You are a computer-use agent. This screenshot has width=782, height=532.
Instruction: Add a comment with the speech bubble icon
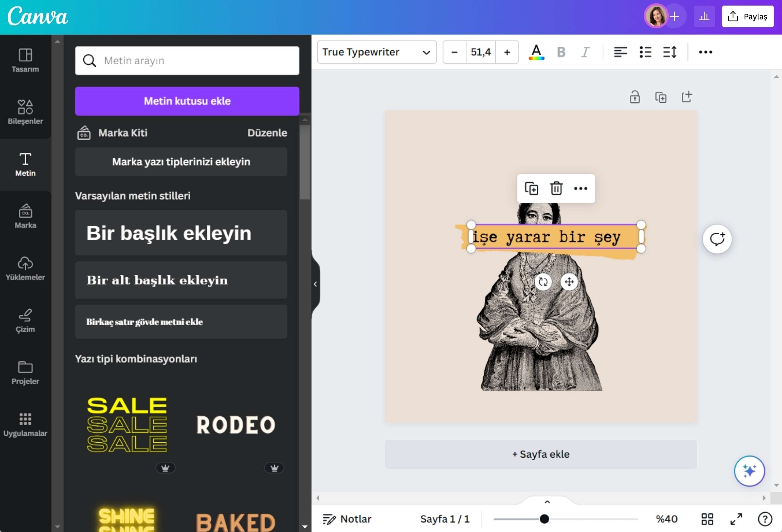pos(717,239)
